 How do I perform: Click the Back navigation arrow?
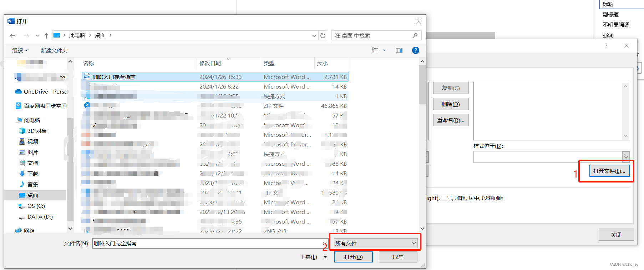(13, 36)
